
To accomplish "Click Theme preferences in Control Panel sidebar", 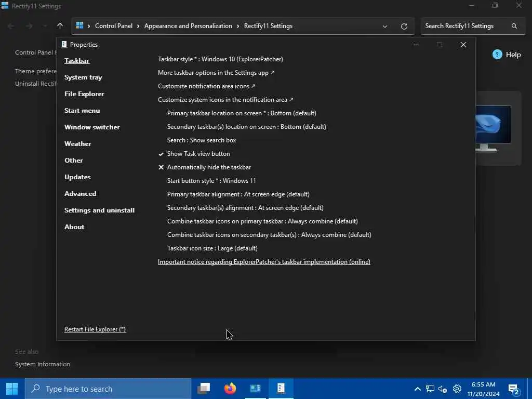I will [x=36, y=71].
